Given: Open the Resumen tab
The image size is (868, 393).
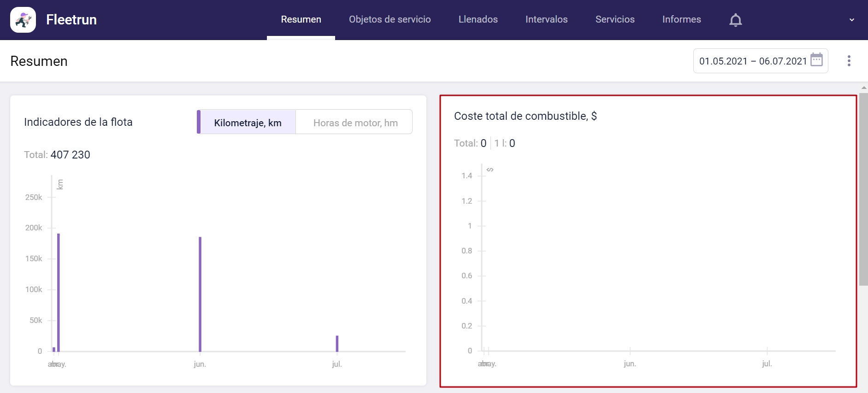Looking at the screenshot, I should pos(301,19).
